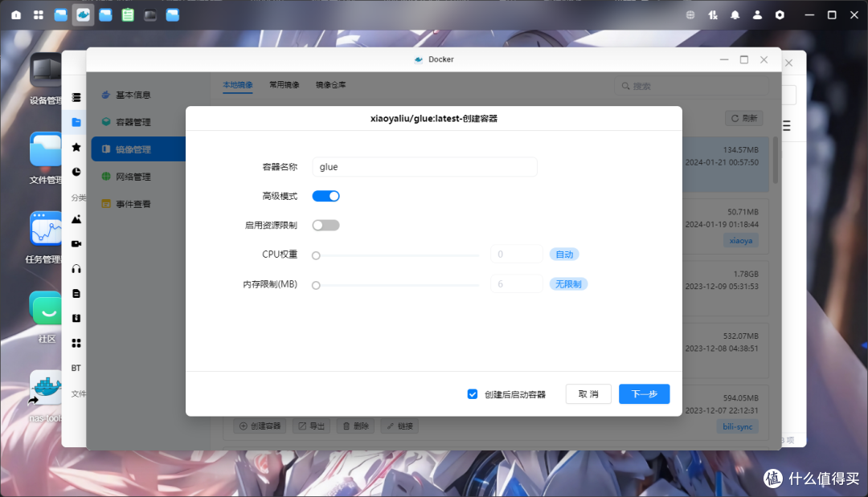
Task: Click the bili-sync tag on image row
Action: [x=737, y=427]
